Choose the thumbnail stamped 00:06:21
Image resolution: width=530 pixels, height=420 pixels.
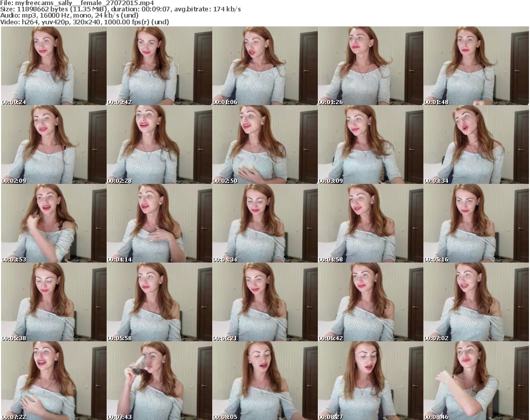pos(264,302)
